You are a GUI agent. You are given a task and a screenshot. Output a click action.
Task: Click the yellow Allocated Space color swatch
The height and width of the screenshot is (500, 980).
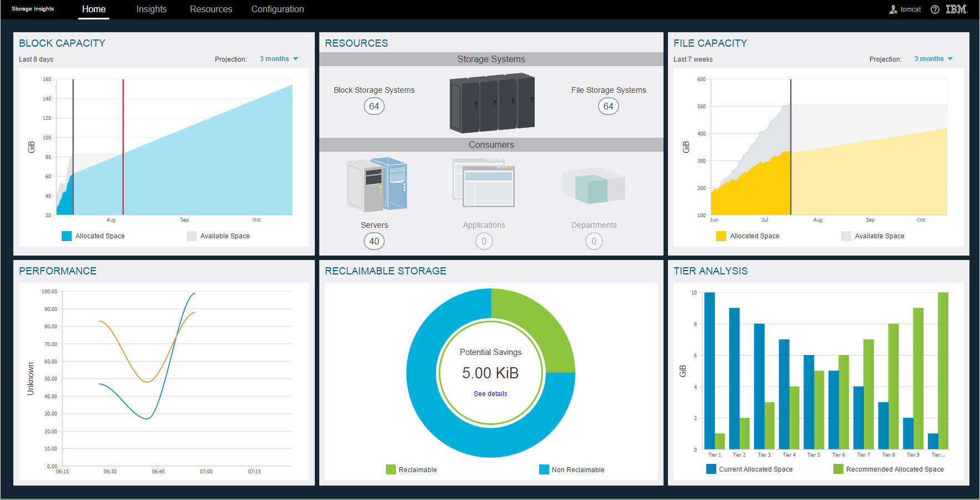coord(721,236)
